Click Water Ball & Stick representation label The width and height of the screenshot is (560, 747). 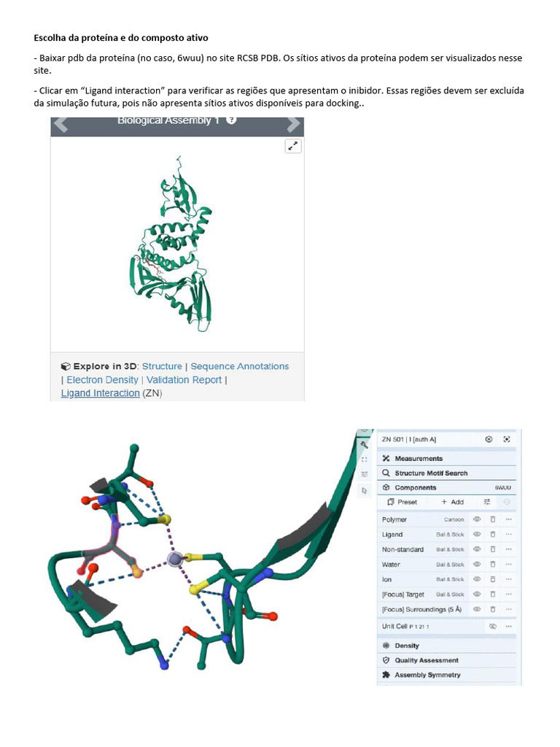pyautogui.click(x=450, y=565)
